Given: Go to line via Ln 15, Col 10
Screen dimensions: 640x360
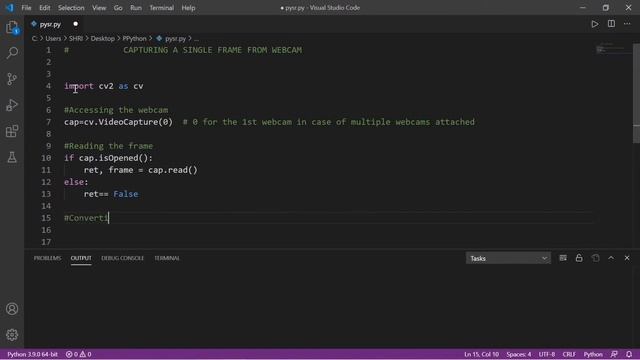Looking at the screenshot, I should point(481,354).
